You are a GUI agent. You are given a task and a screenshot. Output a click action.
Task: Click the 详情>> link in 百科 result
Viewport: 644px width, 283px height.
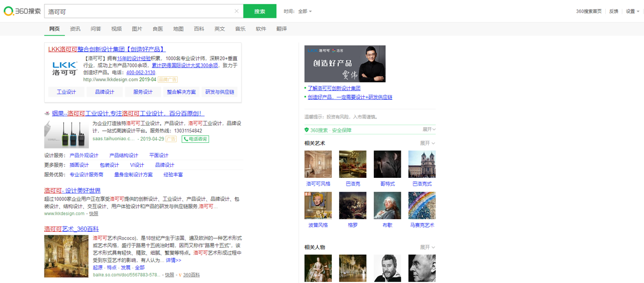click(x=174, y=260)
